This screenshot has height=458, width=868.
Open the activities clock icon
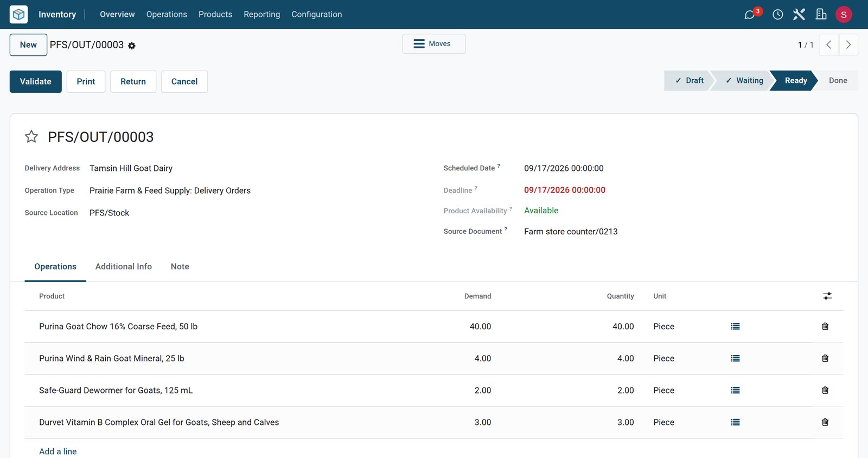777,15
